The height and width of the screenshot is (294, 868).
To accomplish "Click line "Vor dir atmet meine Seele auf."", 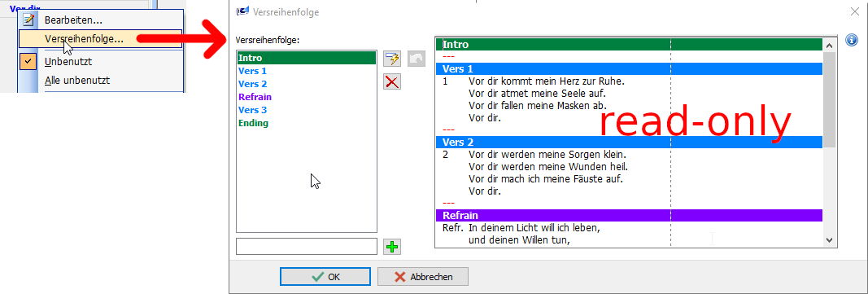I will 537,94.
